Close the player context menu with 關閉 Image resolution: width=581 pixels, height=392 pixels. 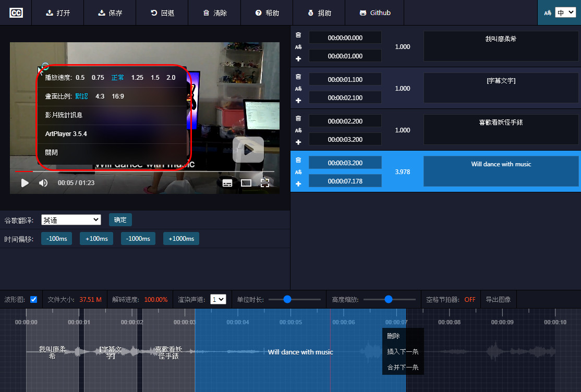tap(113, 152)
